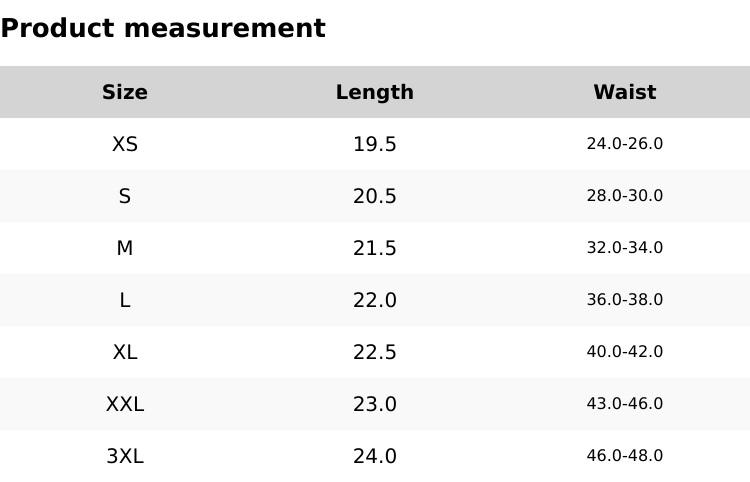Select the 20.5 length value
The image size is (750, 482).
click(x=375, y=196)
